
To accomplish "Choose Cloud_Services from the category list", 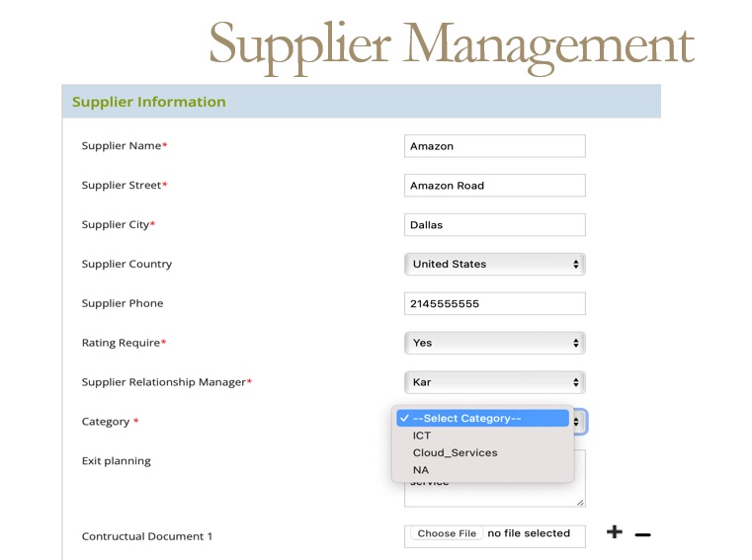I will point(455,452).
